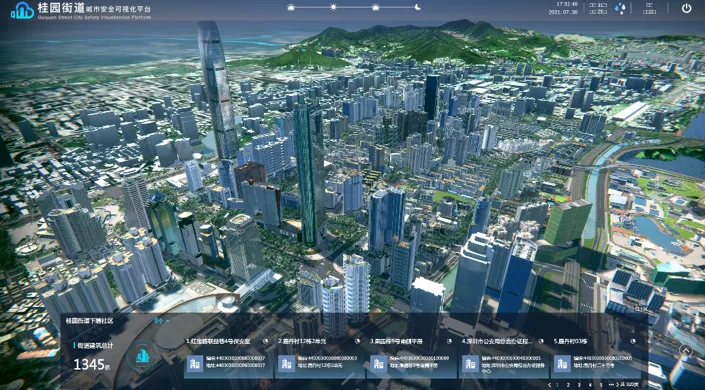Collapse panel with round chevron-up button
Image resolution: width=705 pixels, height=390 pixels.
(685, 350)
